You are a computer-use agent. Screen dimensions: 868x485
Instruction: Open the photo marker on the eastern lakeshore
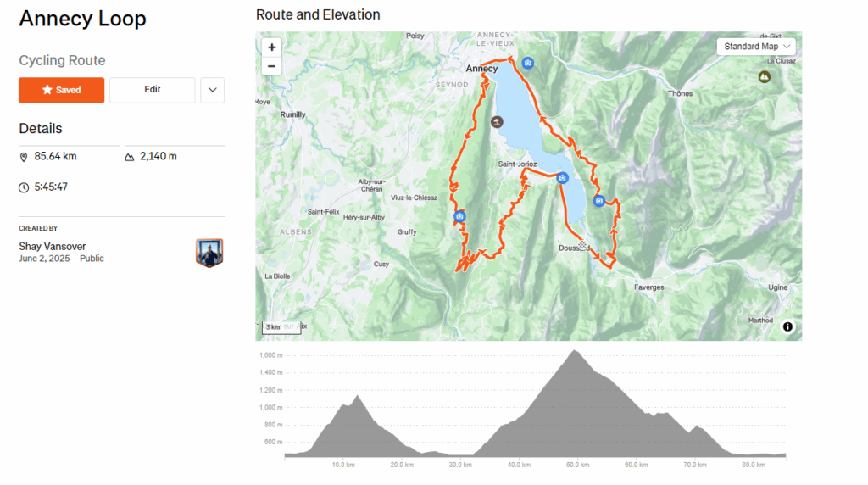(599, 201)
